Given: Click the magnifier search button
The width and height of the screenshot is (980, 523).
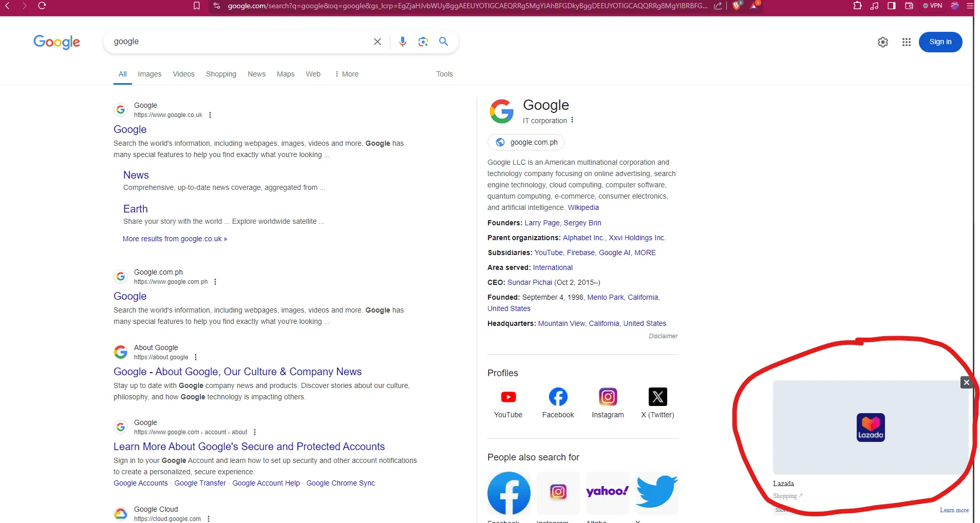Looking at the screenshot, I should point(444,42).
